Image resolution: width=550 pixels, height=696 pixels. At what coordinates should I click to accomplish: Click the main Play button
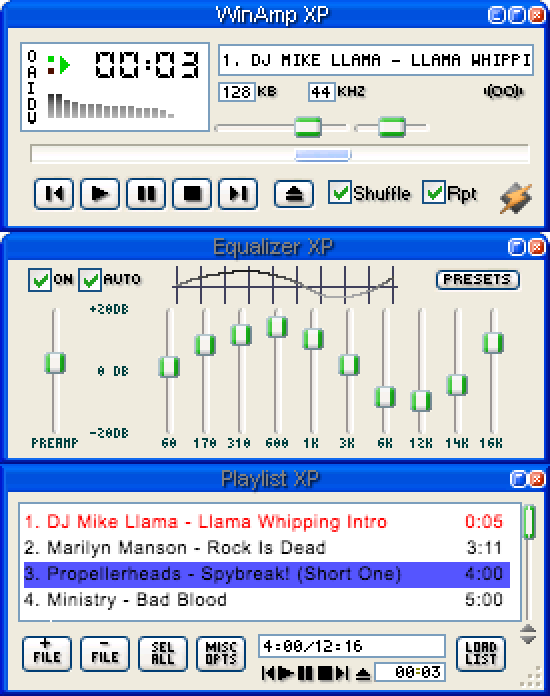[100, 194]
